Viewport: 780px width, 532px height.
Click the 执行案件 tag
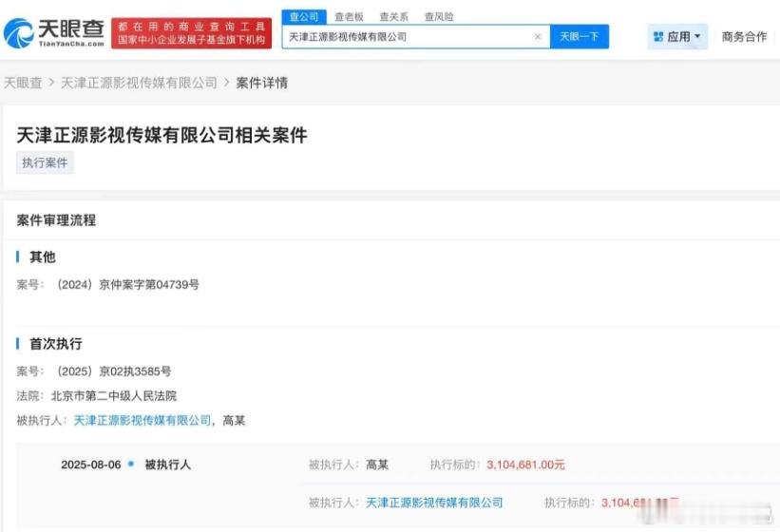(45, 162)
